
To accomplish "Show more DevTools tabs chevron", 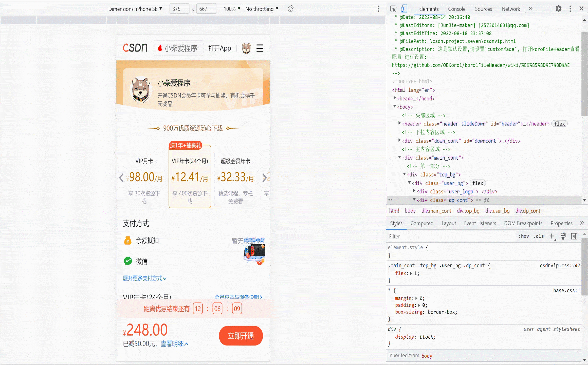I will 530,9.
